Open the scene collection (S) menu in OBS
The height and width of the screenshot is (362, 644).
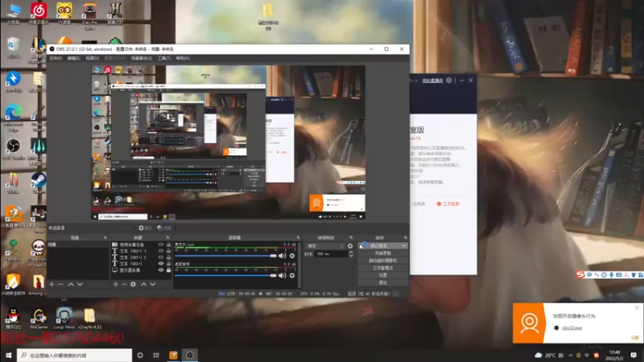[x=142, y=58]
